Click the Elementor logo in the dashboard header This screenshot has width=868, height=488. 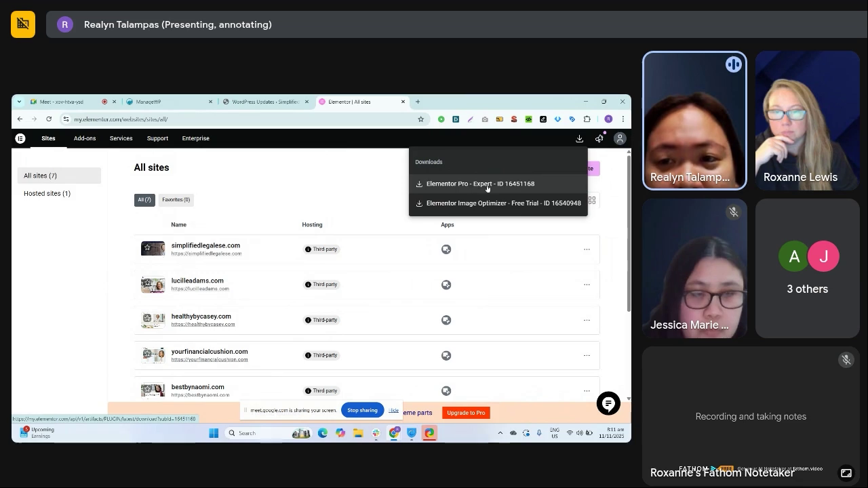pyautogui.click(x=20, y=138)
